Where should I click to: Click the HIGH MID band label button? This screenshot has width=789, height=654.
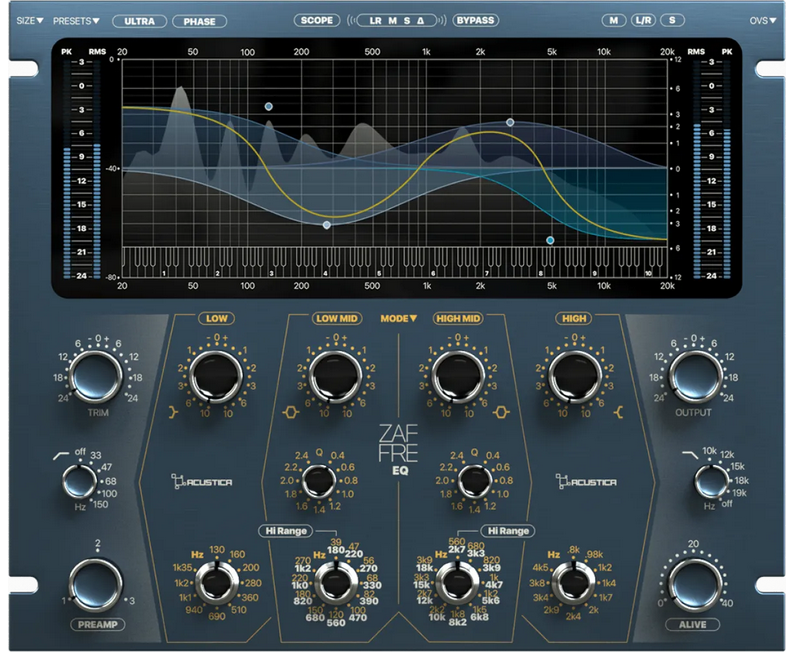click(457, 318)
